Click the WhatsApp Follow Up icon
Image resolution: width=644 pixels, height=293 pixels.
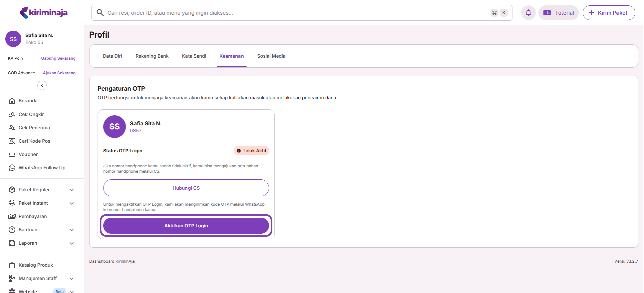pos(12,168)
